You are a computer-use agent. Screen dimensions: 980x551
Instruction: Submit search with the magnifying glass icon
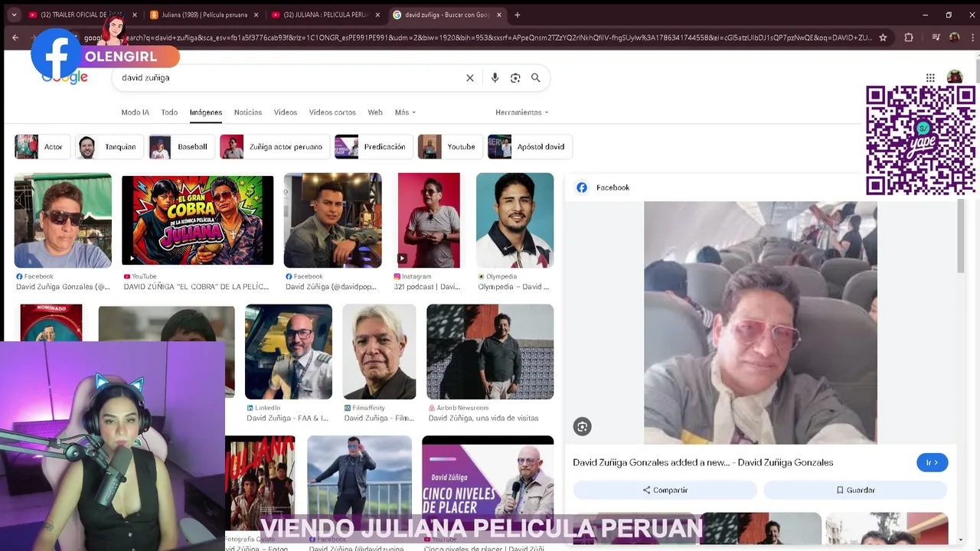[x=536, y=78]
